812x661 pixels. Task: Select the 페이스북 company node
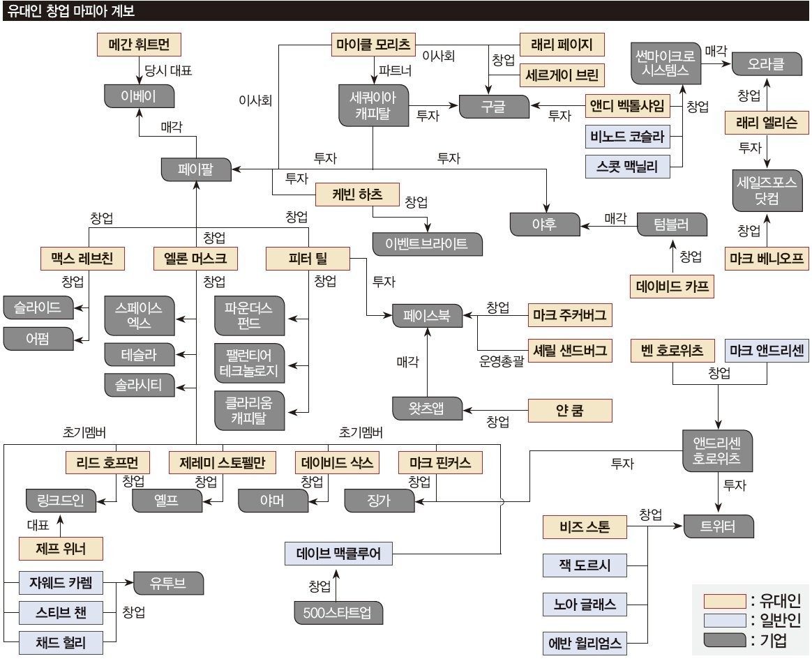(x=427, y=315)
